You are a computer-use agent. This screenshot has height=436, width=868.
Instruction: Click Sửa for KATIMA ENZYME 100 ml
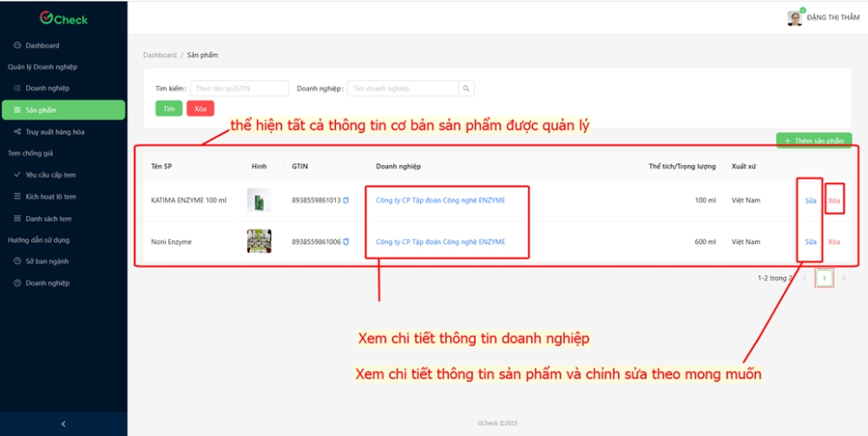click(811, 201)
